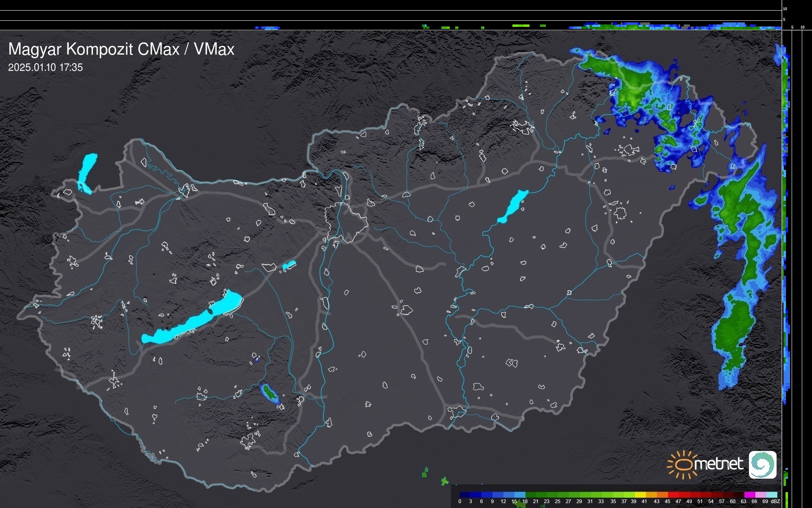Click the green echo blob below southern border
812x508 pixels.
(x=425, y=473)
